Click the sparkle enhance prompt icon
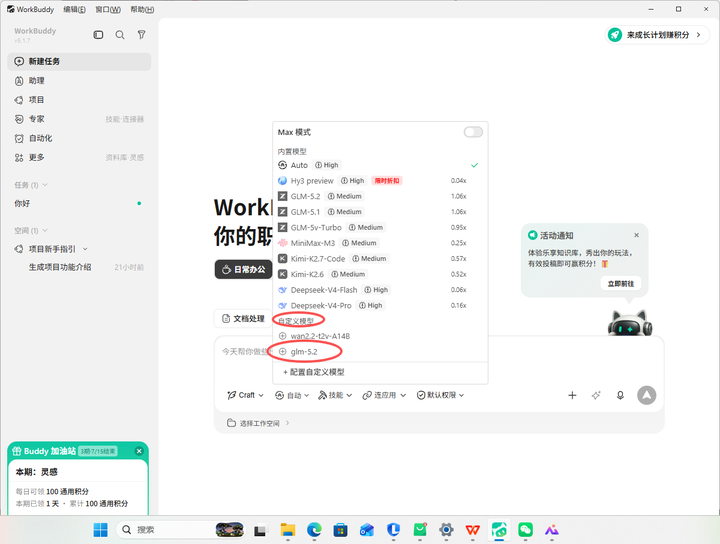 [596, 395]
